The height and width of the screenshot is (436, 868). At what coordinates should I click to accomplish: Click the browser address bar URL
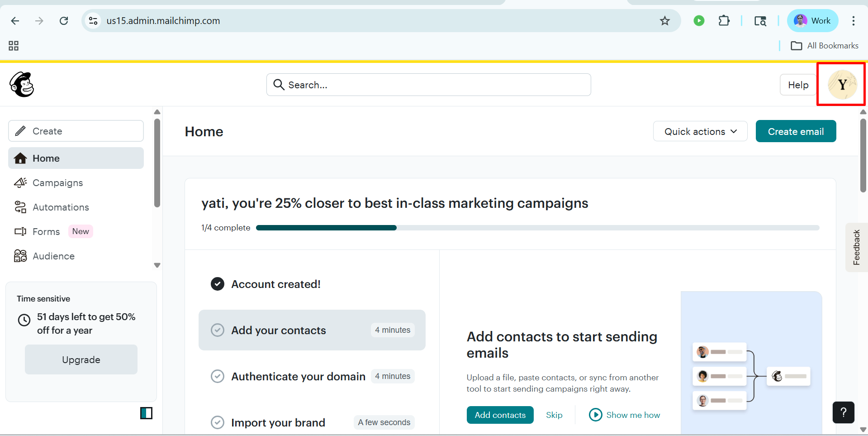[x=163, y=21]
